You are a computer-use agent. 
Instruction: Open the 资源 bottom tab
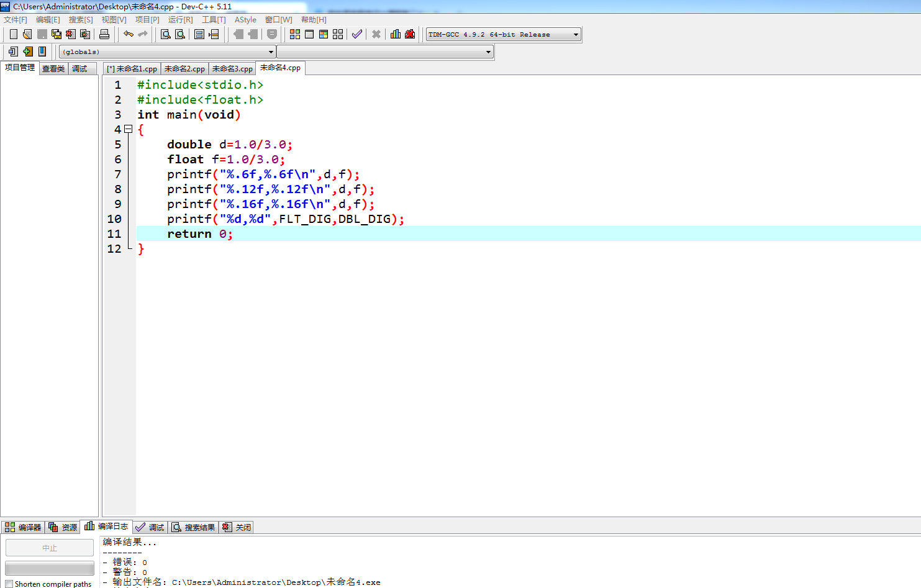[63, 527]
